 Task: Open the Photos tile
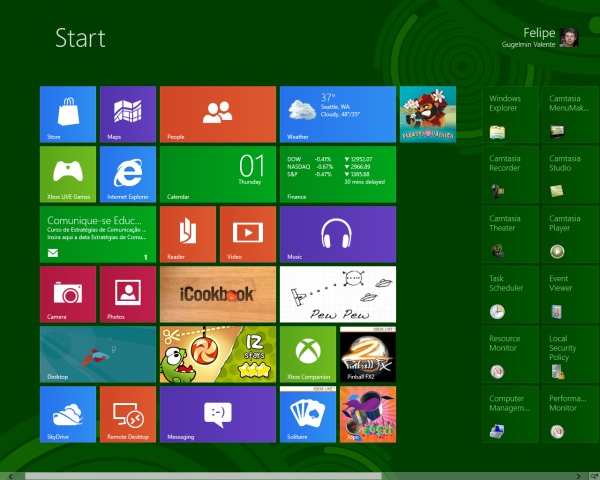(128, 294)
